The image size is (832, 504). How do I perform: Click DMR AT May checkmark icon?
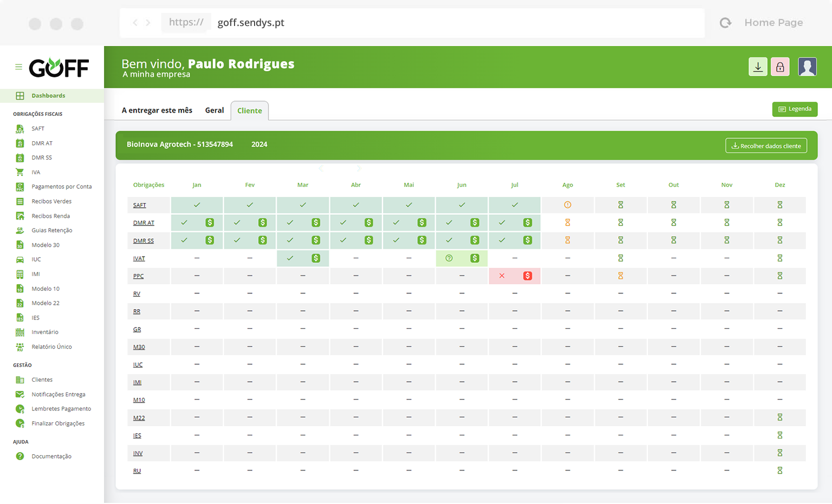[x=396, y=222]
